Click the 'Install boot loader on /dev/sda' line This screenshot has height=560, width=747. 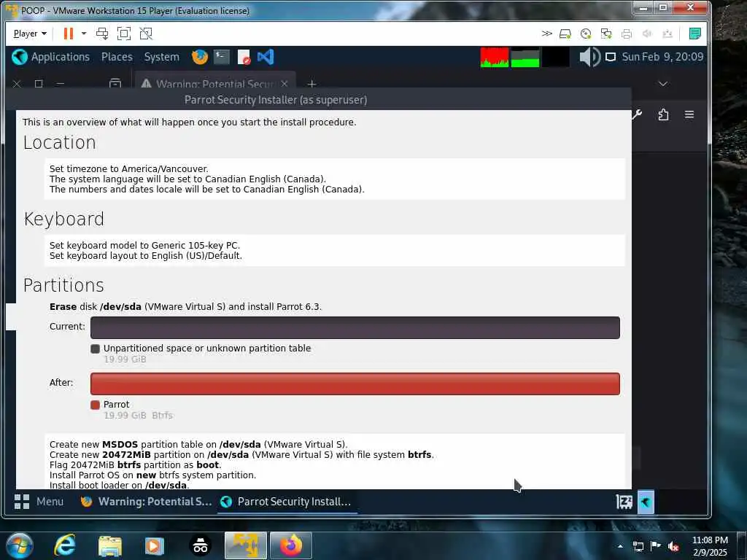pos(119,485)
